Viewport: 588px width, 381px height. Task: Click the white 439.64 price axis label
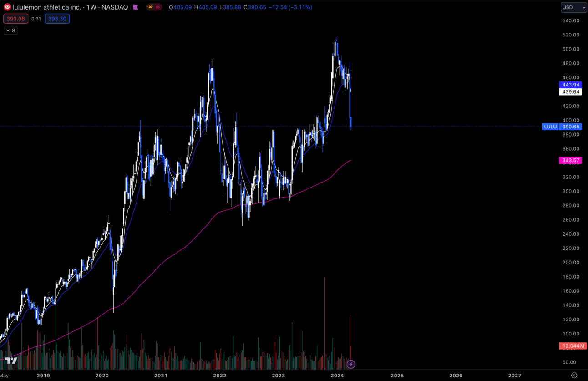tap(570, 92)
